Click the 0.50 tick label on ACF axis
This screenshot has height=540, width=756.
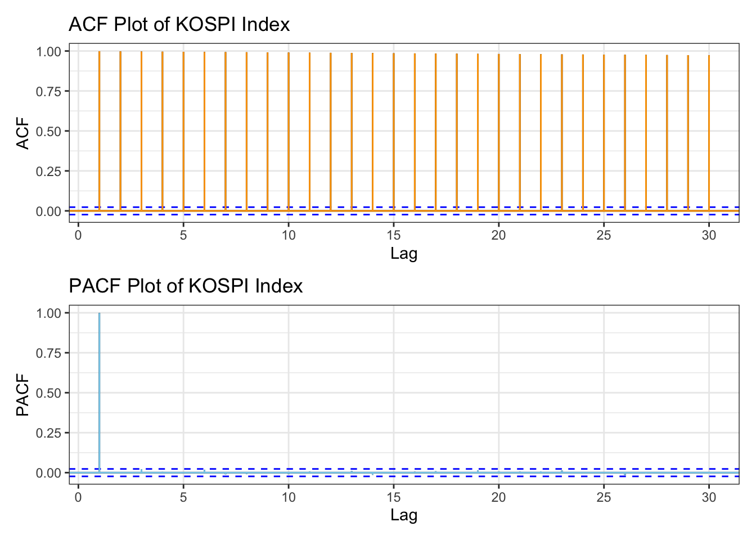click(x=48, y=131)
